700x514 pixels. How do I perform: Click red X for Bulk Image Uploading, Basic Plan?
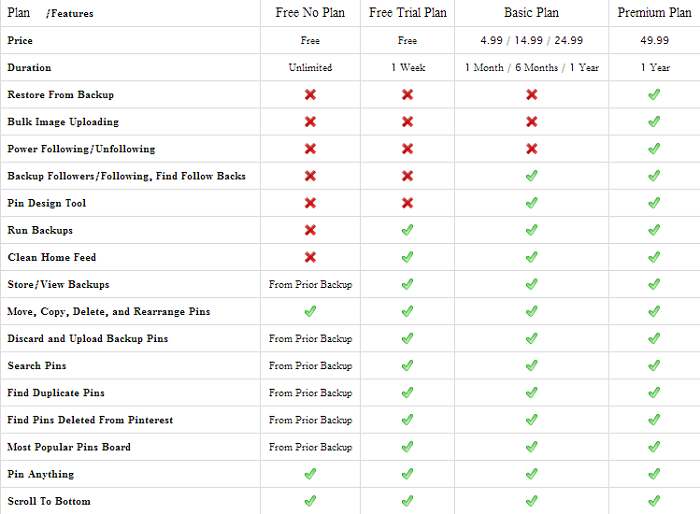coord(532,122)
